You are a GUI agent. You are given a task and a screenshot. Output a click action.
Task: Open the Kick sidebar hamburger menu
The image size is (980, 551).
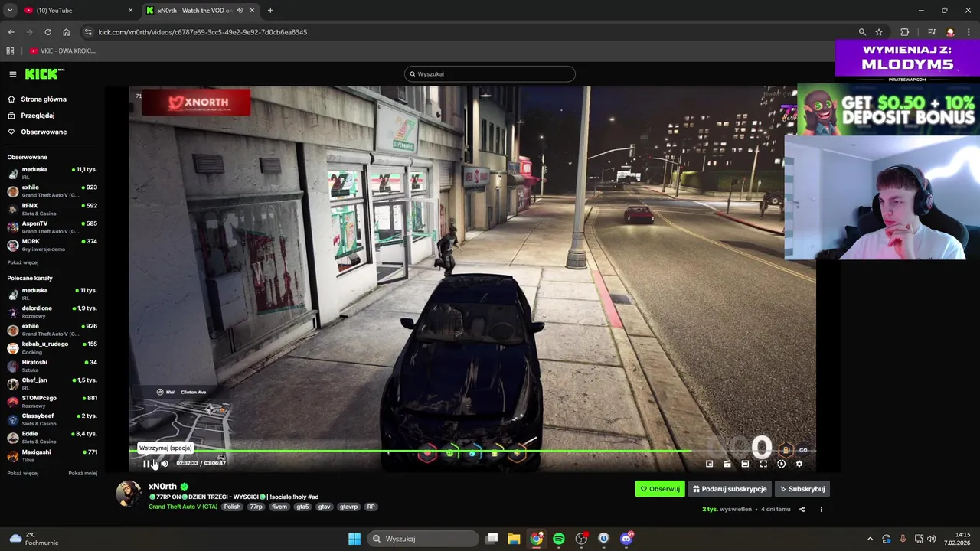pos(13,74)
